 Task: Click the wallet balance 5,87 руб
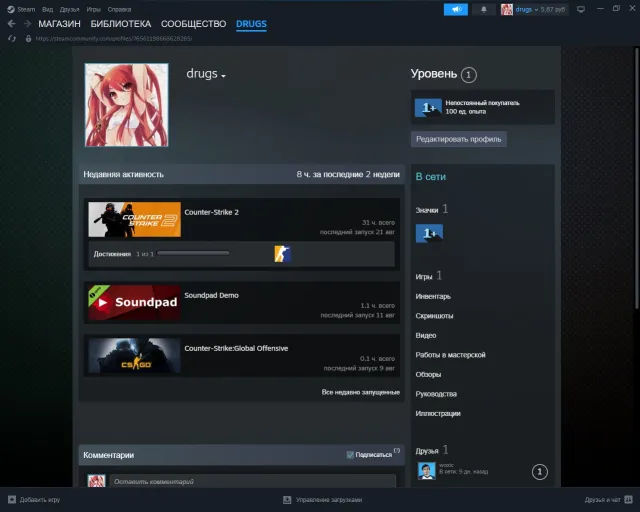553,9
